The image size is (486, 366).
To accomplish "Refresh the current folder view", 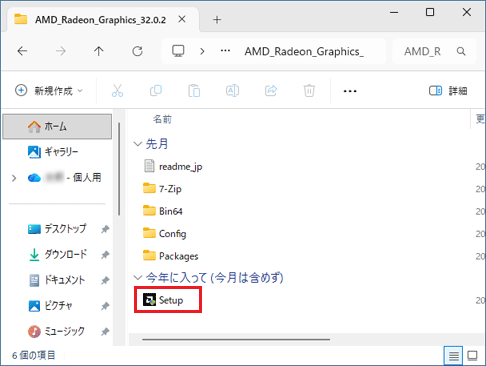I will pyautogui.click(x=137, y=51).
